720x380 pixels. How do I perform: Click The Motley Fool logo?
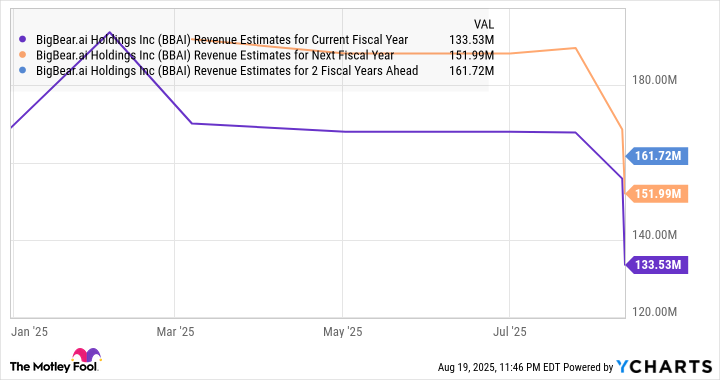click(x=55, y=361)
